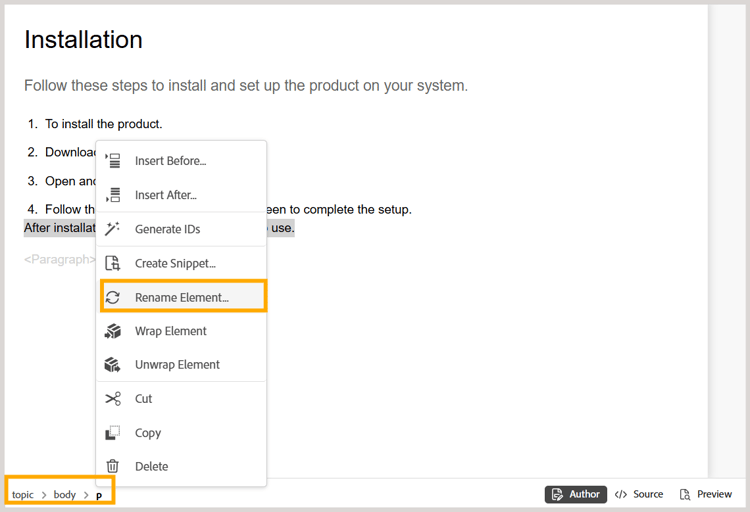Click the Insert After icon
Screen dimensions: 750x512
pos(113,195)
